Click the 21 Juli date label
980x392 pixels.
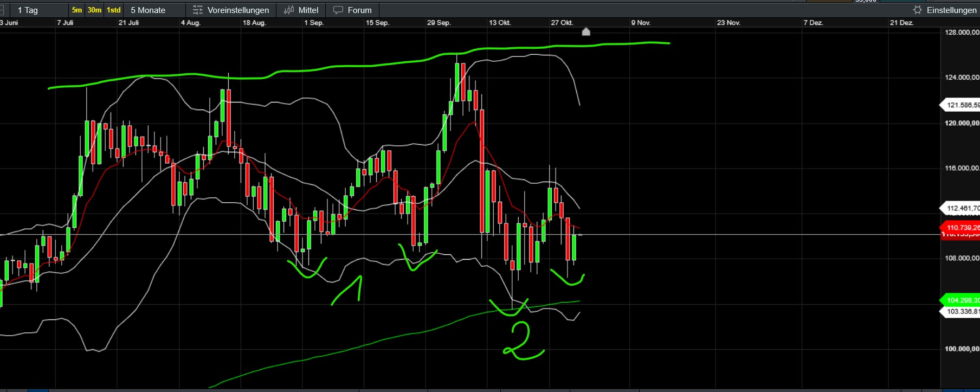128,23
